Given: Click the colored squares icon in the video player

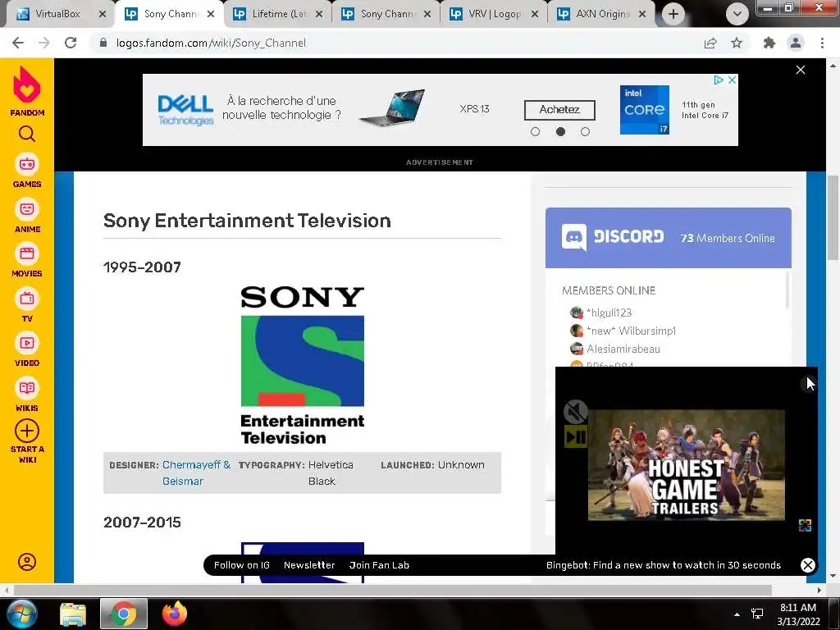Looking at the screenshot, I should click(805, 525).
